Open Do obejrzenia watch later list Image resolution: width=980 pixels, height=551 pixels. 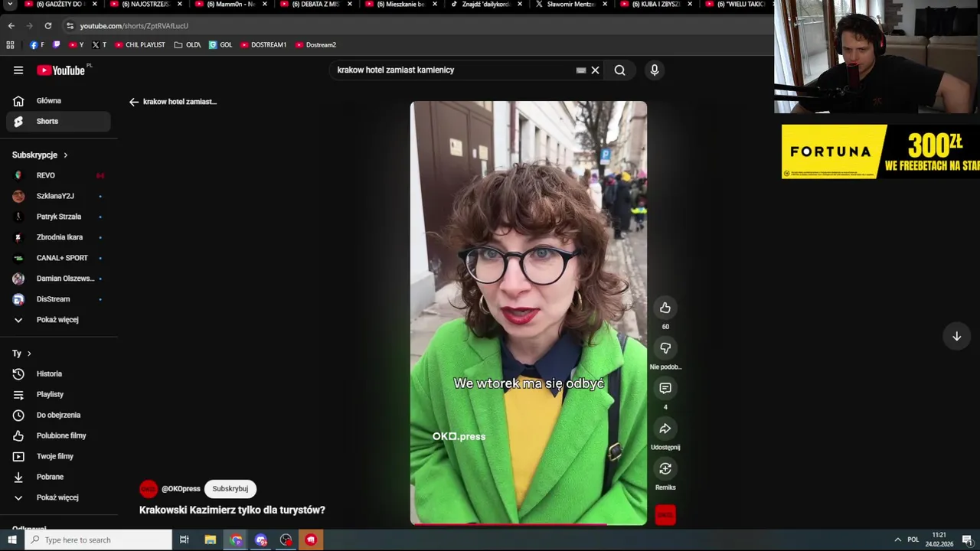58,415
